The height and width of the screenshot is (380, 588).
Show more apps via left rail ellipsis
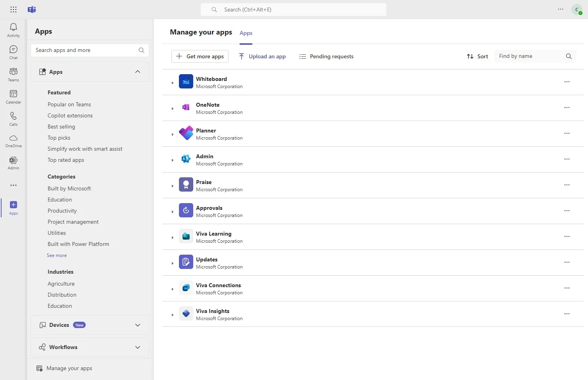pyautogui.click(x=13, y=185)
